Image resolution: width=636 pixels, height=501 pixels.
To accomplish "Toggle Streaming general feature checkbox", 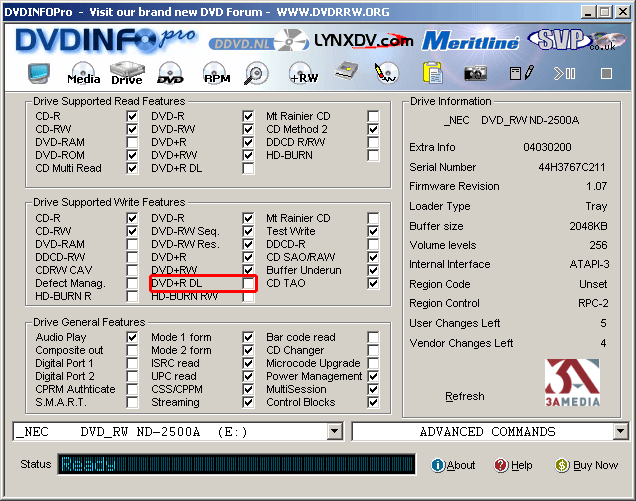I will coord(248,402).
